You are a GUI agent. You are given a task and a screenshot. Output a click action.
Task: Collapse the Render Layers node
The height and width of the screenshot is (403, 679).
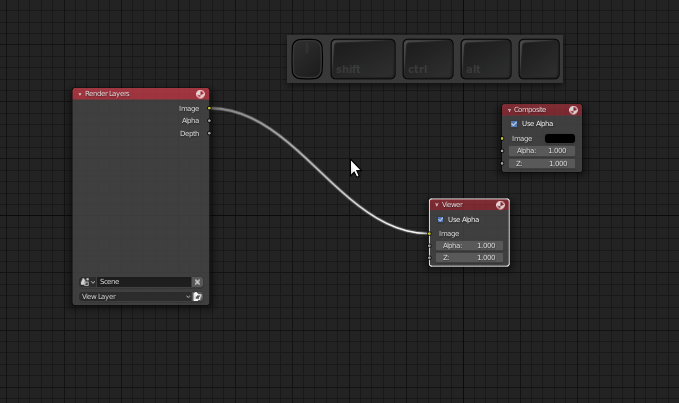pyautogui.click(x=80, y=94)
